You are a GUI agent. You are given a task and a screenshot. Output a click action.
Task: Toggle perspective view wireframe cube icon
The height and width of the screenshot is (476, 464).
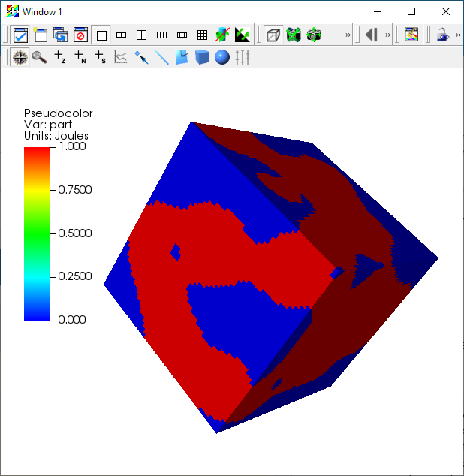pos(273,35)
